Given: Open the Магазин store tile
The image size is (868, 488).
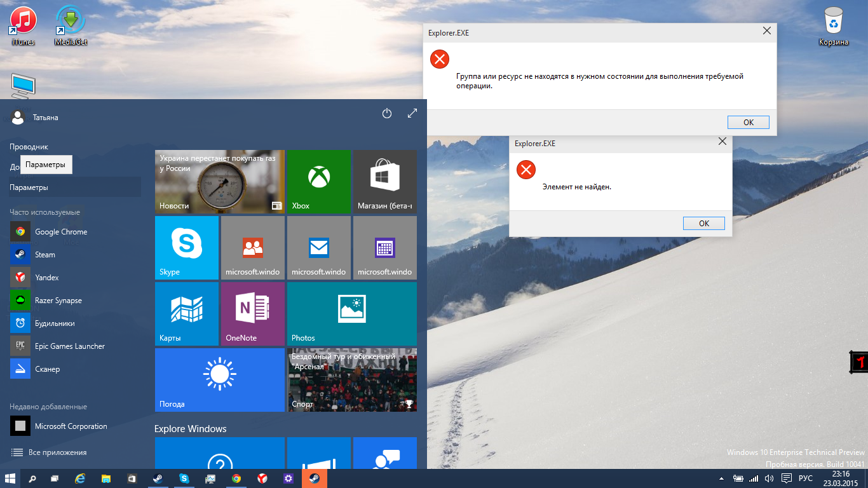Looking at the screenshot, I should tap(385, 182).
